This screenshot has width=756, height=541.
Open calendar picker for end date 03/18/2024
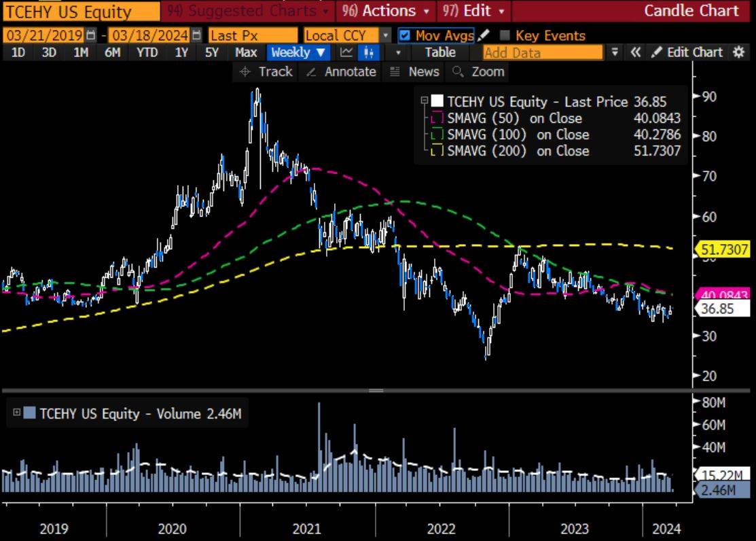[x=196, y=35]
